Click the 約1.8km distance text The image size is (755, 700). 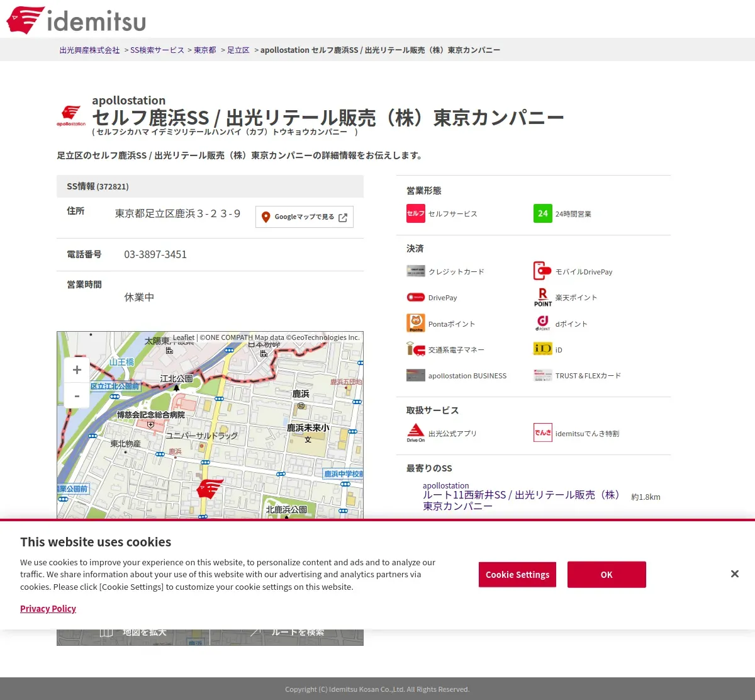point(646,497)
